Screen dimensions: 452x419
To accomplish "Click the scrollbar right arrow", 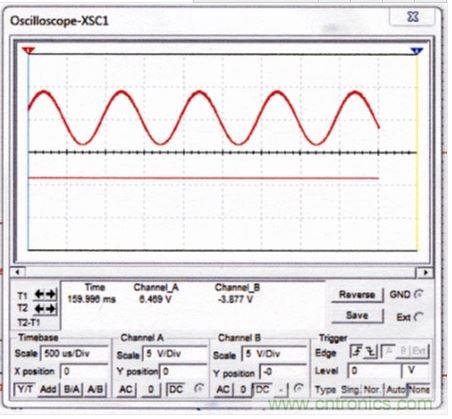I will [425, 272].
